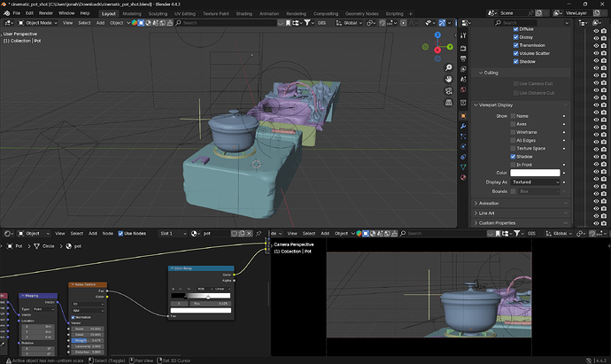Image resolution: width=611 pixels, height=364 pixels.
Task: Click the Blender logo menu
Action: 6,13
